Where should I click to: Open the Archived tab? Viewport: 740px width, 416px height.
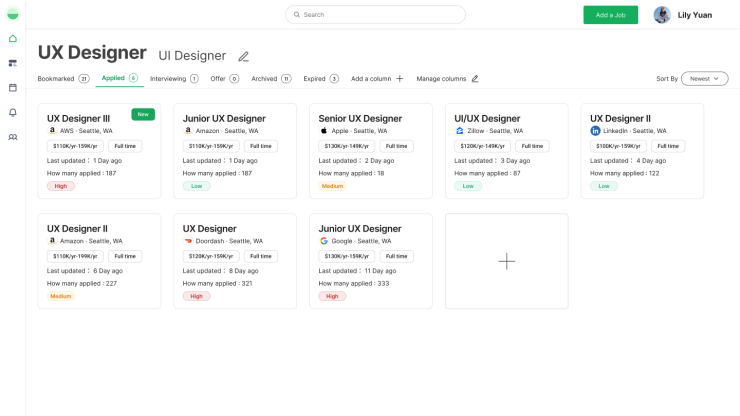click(265, 78)
